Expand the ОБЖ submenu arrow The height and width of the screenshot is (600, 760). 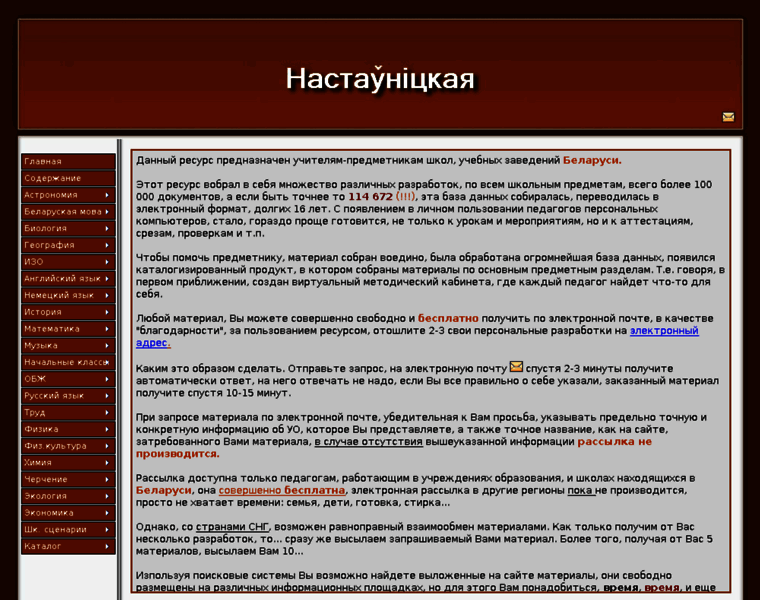tap(107, 379)
